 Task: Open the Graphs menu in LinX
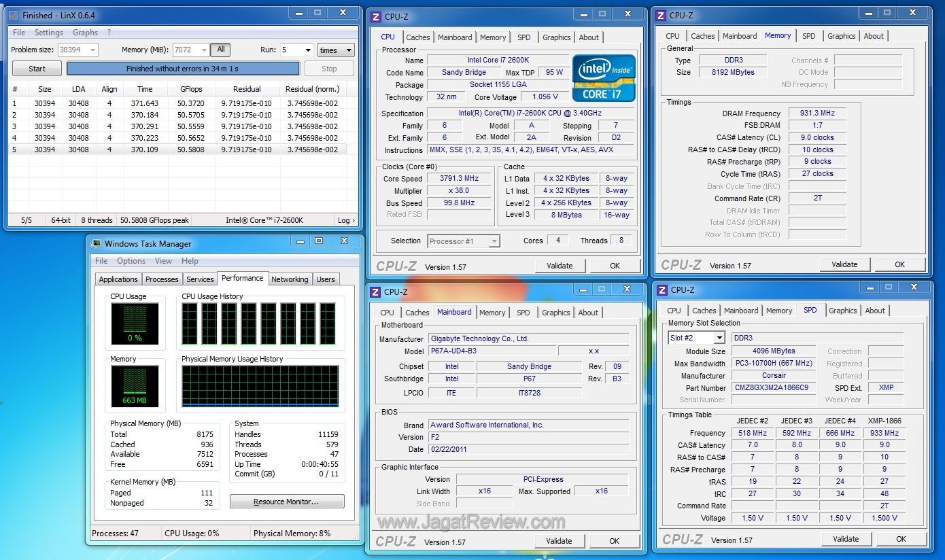click(85, 33)
